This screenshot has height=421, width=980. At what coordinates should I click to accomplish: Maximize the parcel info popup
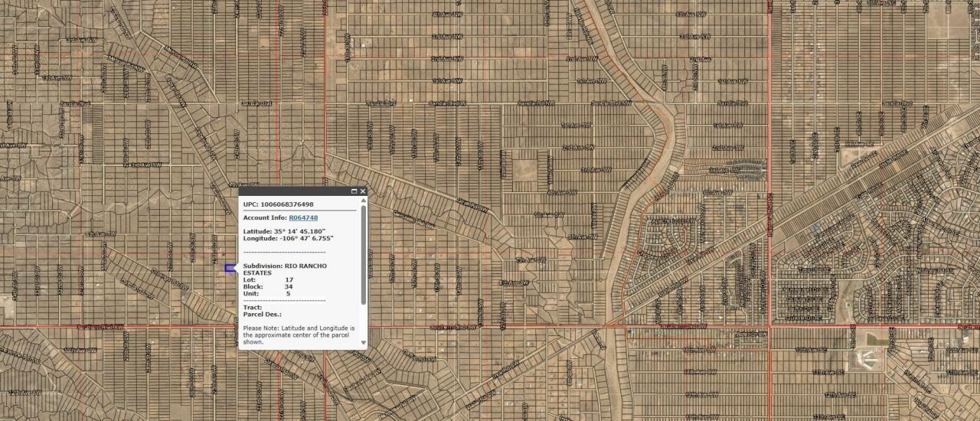click(354, 191)
